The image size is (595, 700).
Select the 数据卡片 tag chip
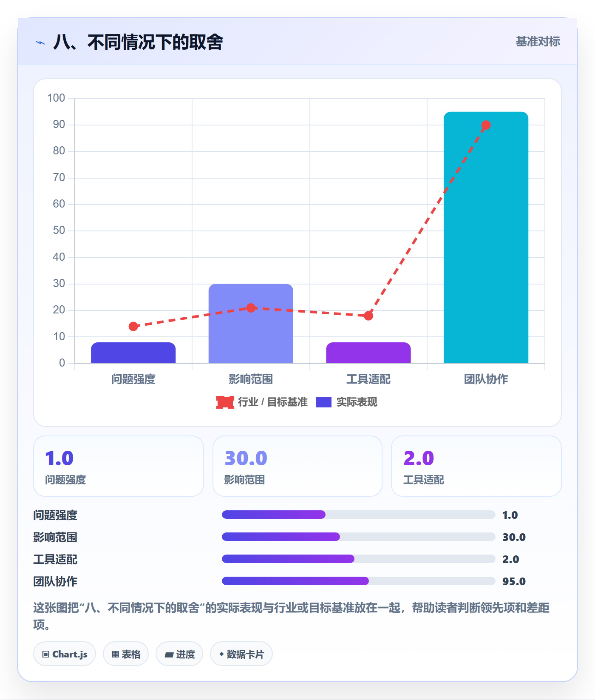coord(241,654)
